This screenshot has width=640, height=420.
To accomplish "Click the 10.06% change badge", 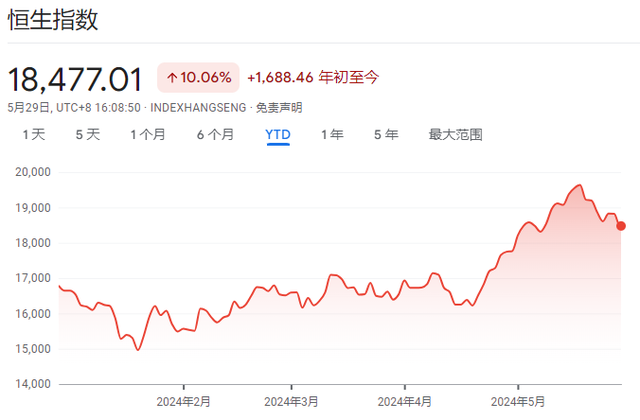I will 198,77.
